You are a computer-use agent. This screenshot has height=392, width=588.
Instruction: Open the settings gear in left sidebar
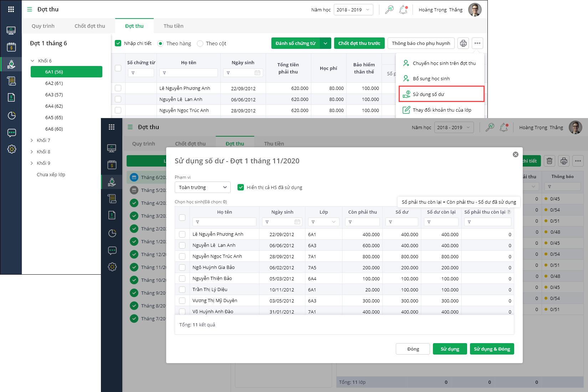click(11, 149)
